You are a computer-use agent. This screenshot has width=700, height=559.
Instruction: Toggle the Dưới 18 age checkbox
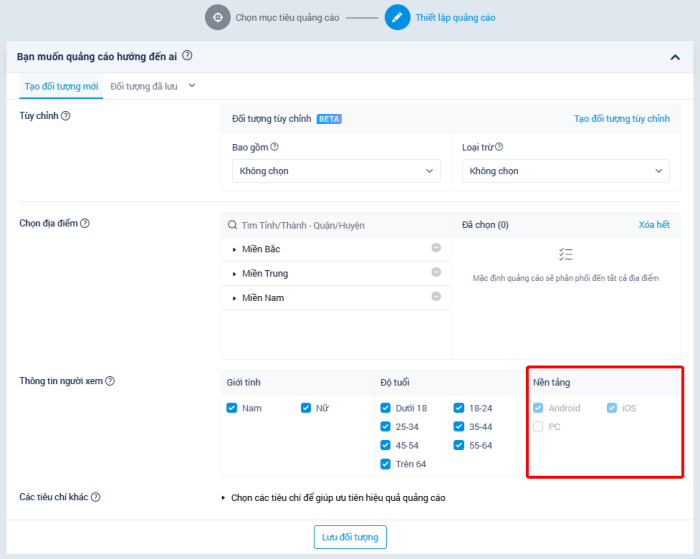386,408
